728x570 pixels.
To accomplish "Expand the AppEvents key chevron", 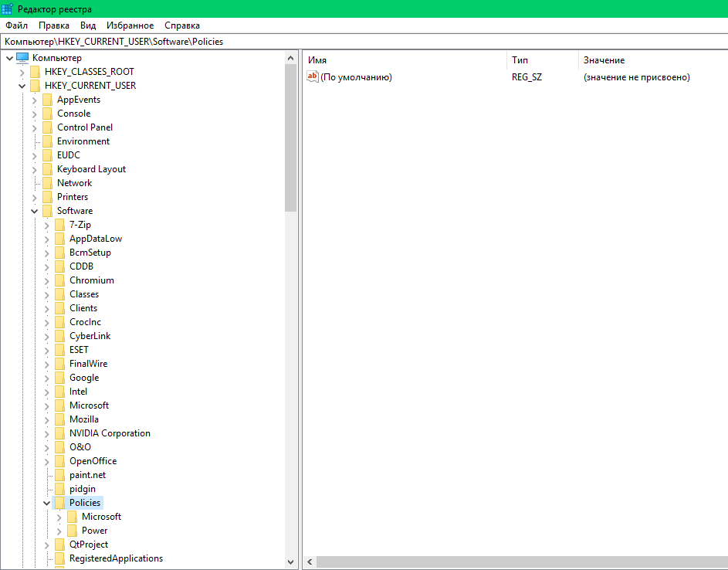I will coord(35,100).
